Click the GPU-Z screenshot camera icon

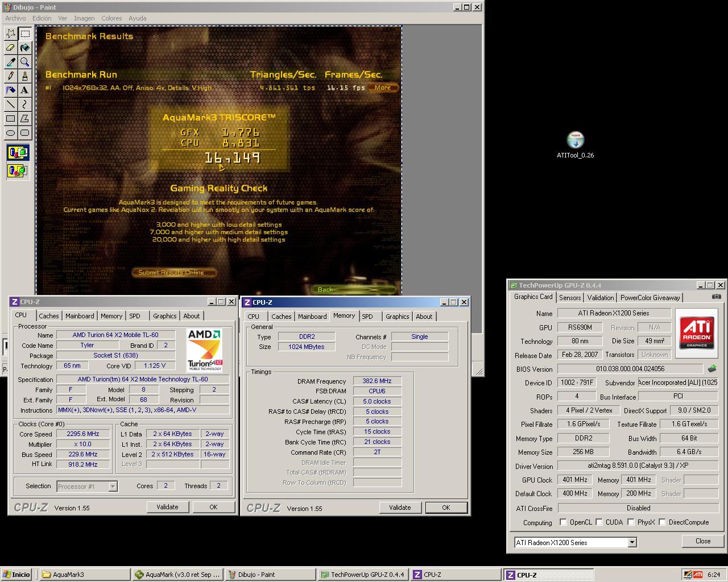tap(717, 297)
